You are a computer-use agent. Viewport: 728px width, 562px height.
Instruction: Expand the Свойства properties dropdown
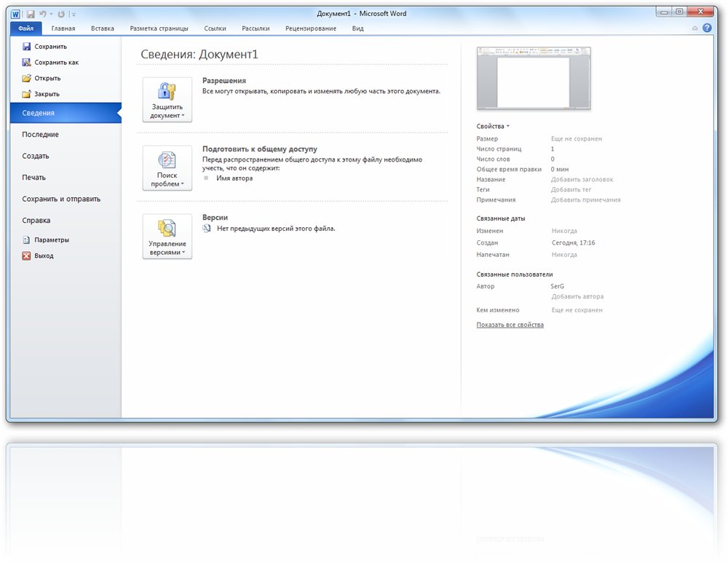coord(493,127)
